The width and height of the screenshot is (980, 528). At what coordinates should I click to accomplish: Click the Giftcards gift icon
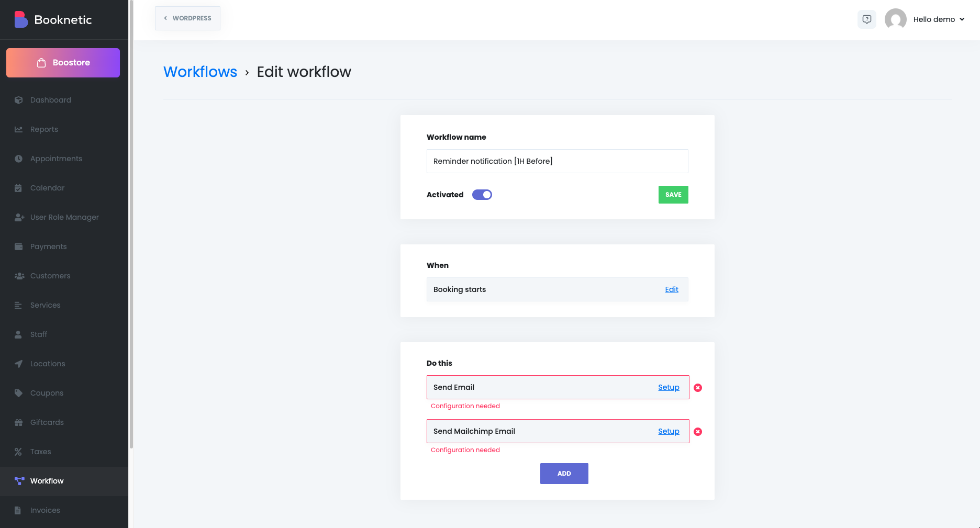tap(19, 422)
